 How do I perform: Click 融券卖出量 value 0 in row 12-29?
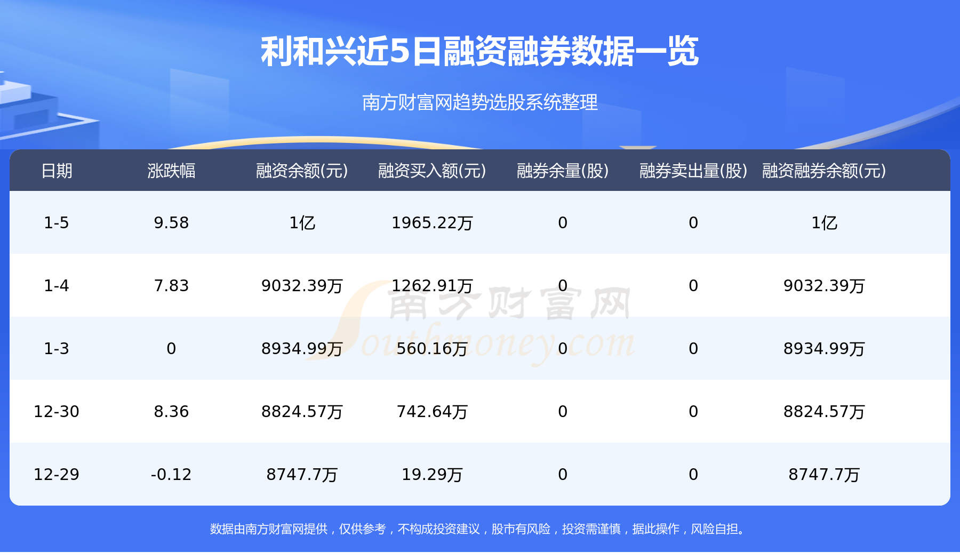693,475
